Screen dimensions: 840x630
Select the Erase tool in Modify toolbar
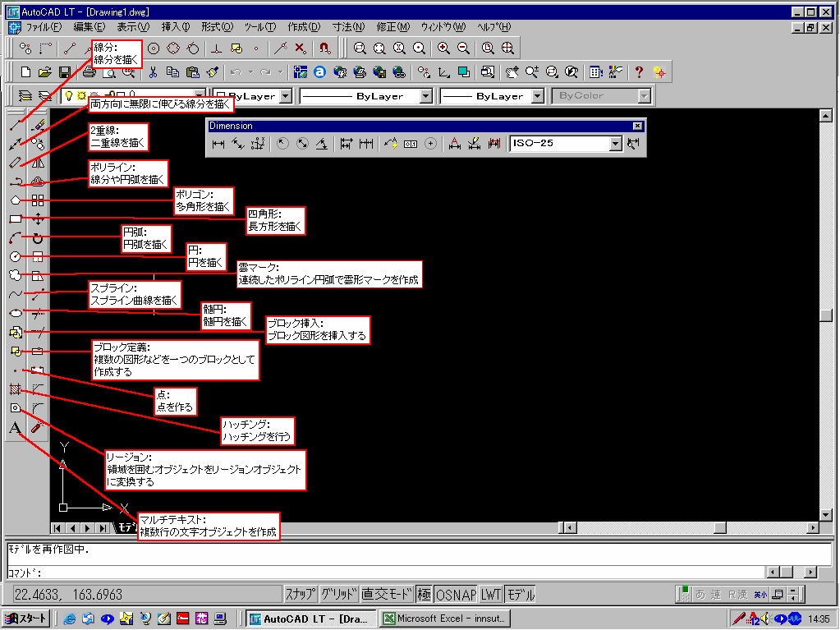[38, 125]
